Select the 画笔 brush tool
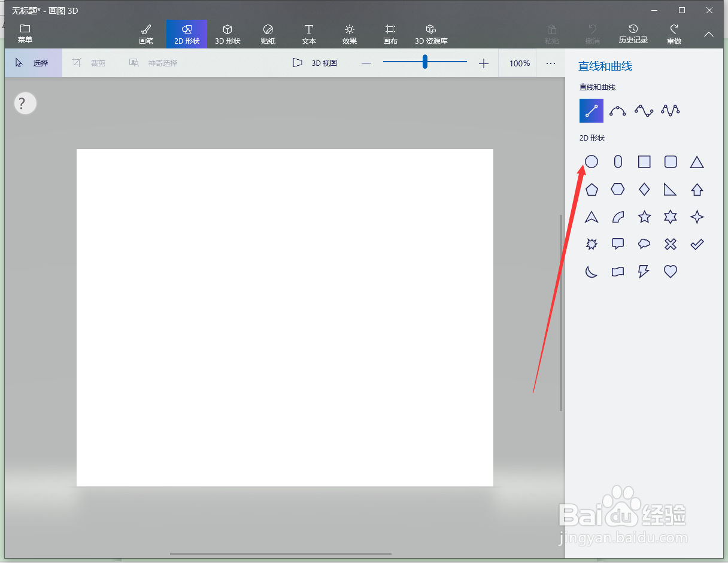This screenshot has width=728, height=563. click(x=145, y=34)
